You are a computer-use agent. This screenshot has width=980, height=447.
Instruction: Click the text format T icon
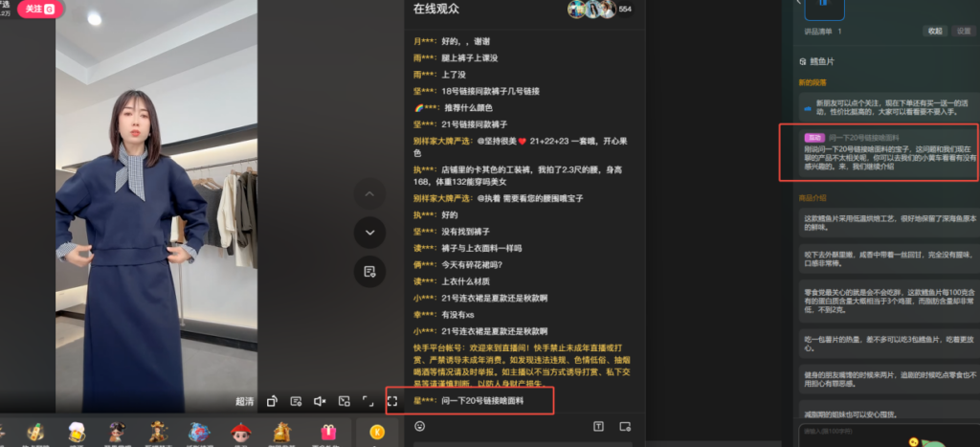pyautogui.click(x=599, y=426)
